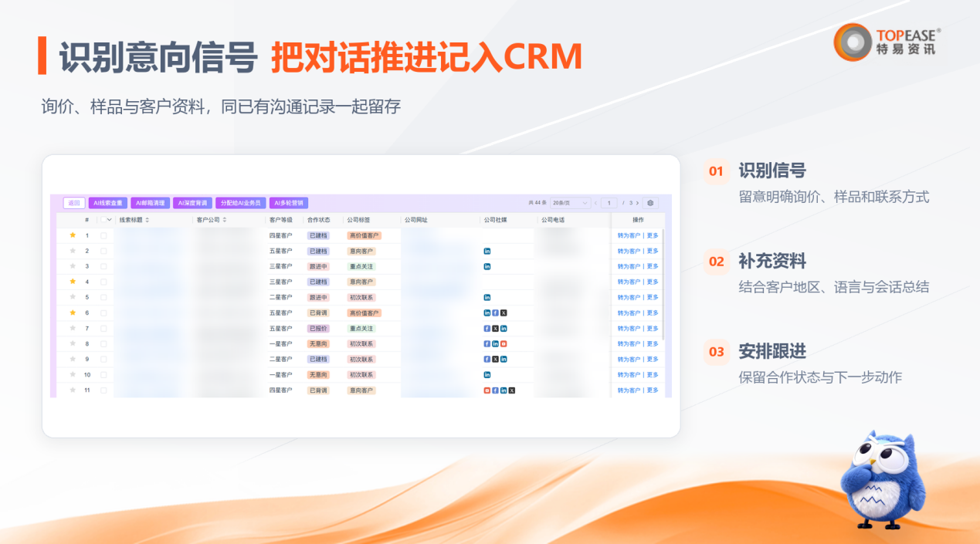Image resolution: width=980 pixels, height=544 pixels.
Task: Open the YouTube icon in row 8
Action: click(x=504, y=343)
